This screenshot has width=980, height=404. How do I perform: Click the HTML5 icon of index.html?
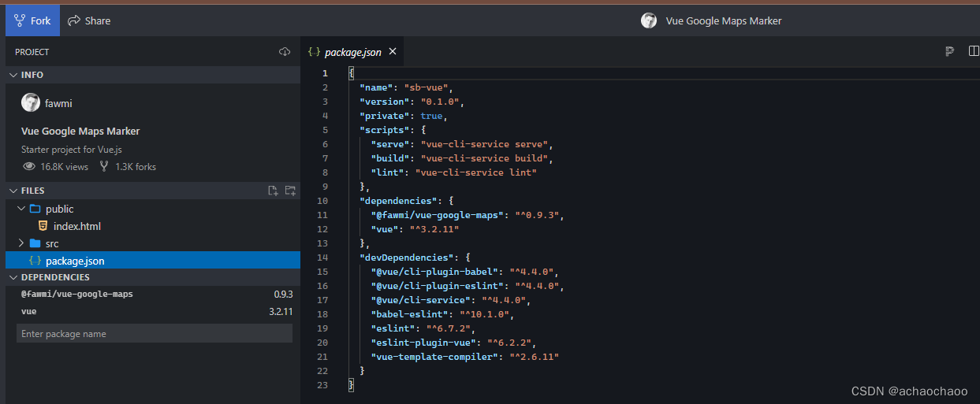click(43, 226)
